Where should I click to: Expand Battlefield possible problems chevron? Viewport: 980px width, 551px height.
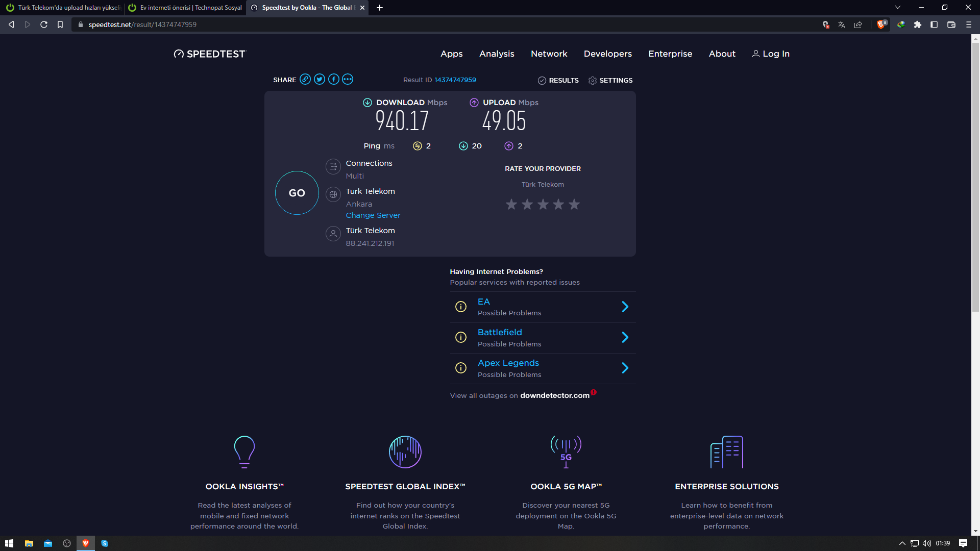[625, 337]
